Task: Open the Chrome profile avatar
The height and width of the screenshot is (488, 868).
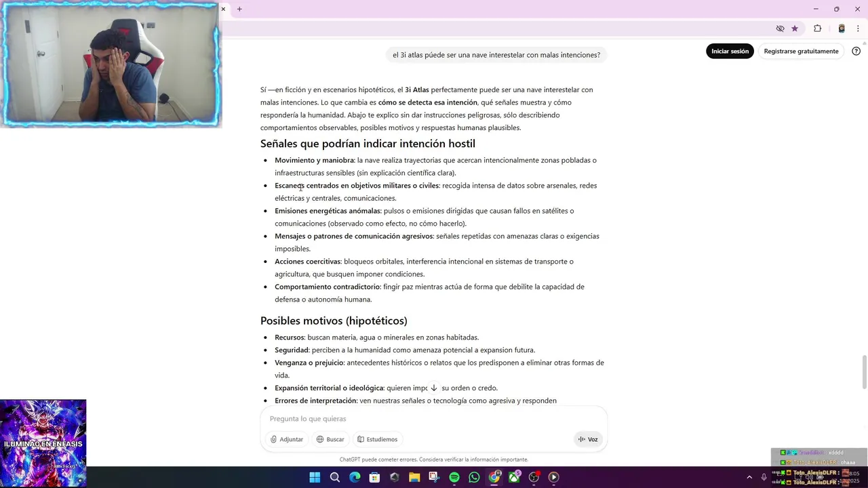Action: coord(842,28)
